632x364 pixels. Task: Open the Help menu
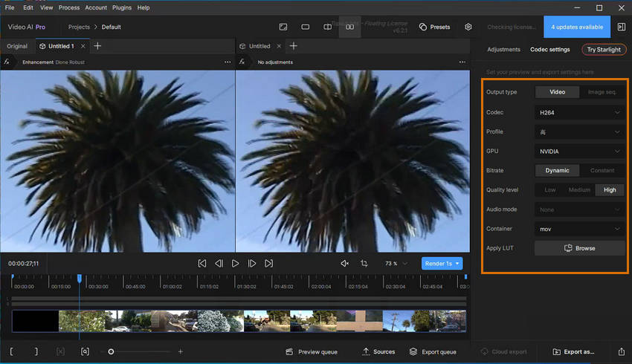143,7
